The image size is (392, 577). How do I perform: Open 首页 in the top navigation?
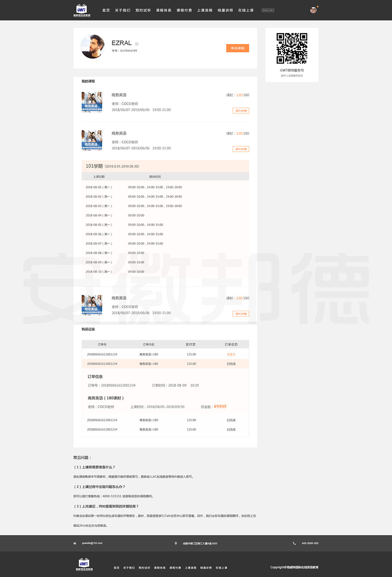(106, 10)
